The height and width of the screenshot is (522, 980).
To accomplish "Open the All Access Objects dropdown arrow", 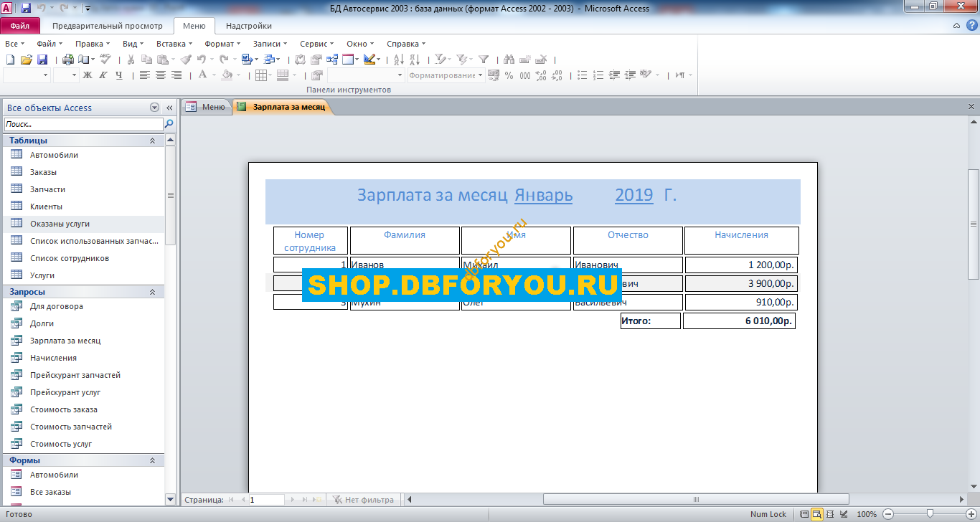I will [x=154, y=108].
